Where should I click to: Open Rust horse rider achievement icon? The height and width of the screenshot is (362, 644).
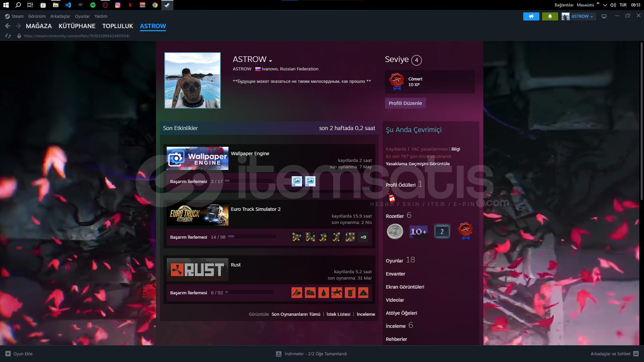click(337, 293)
